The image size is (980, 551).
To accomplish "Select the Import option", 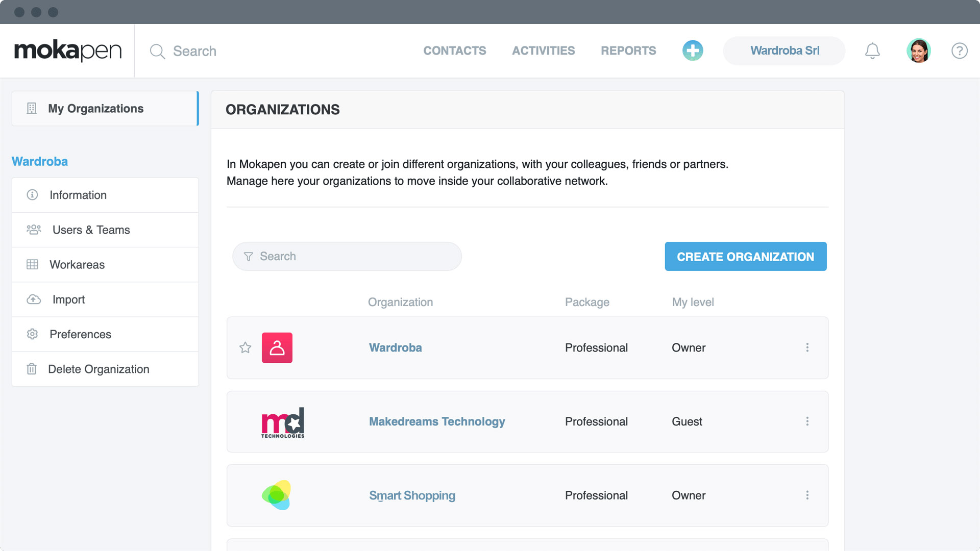I will [x=68, y=299].
